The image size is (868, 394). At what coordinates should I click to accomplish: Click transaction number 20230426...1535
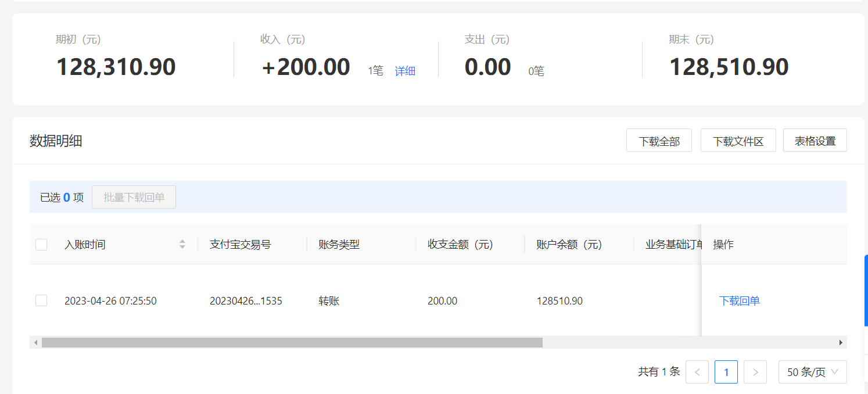[x=246, y=301]
